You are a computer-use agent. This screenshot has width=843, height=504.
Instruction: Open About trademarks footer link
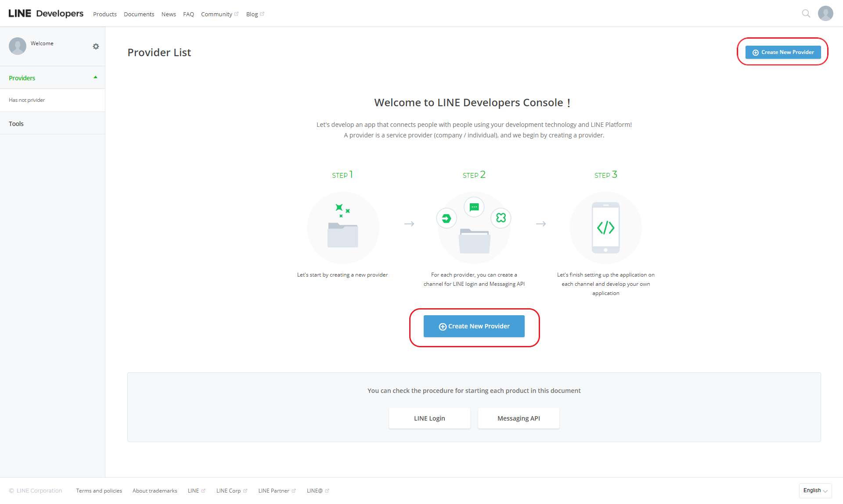(155, 491)
